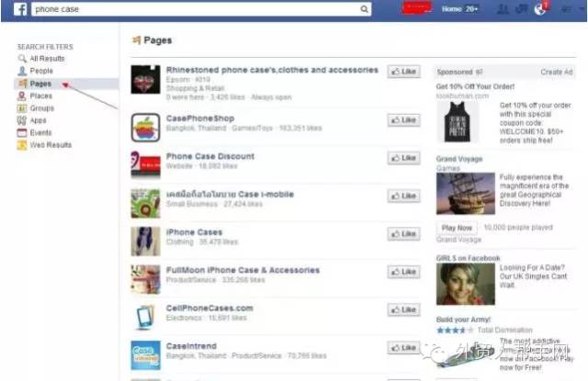Open the friend requests icon

(x=502, y=9)
